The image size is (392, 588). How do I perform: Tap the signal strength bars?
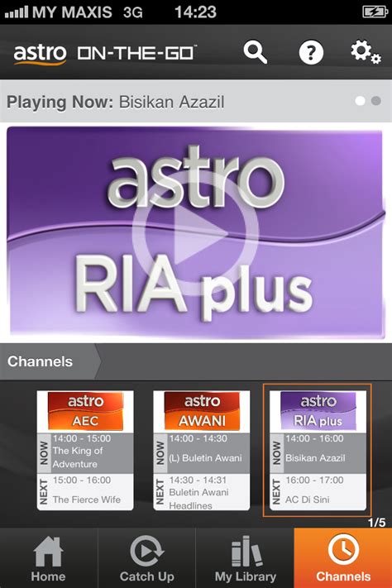point(17,12)
